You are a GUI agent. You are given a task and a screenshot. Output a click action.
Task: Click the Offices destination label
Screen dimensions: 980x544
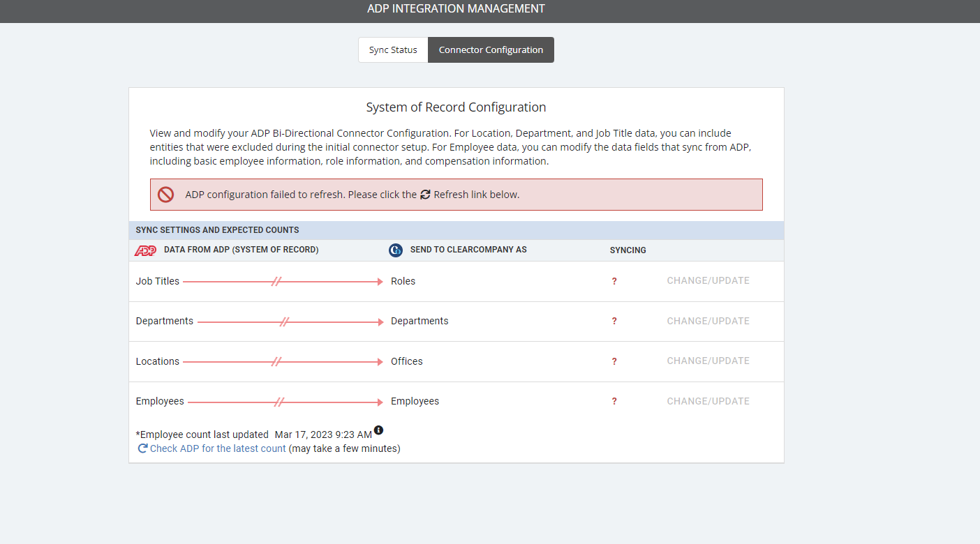(407, 361)
